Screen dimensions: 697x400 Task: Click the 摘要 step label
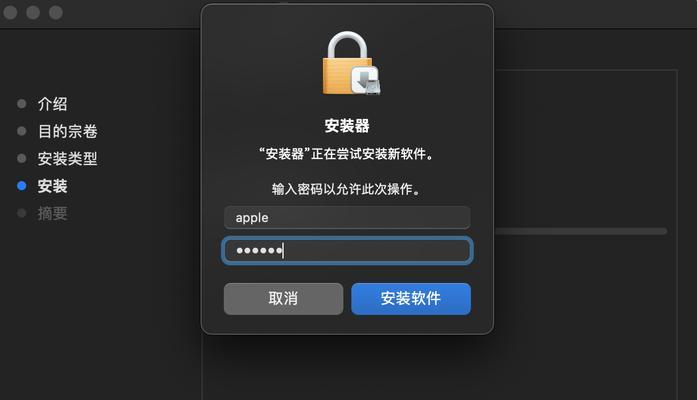coord(52,213)
